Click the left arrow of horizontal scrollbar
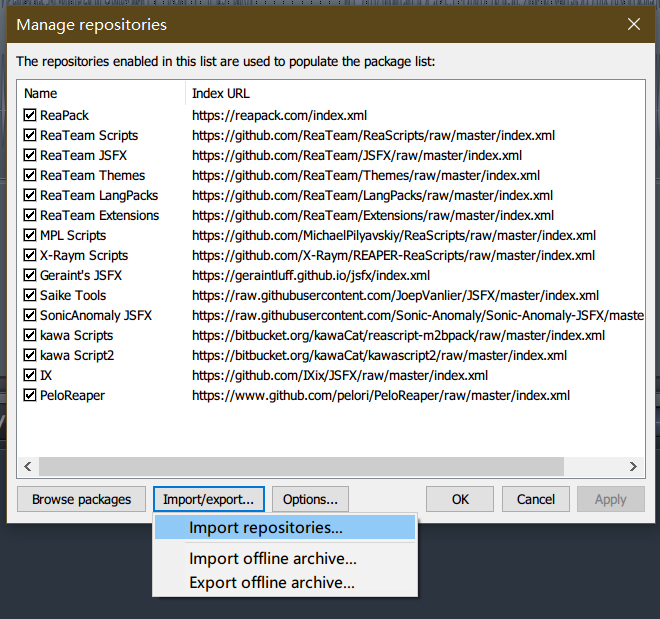Image resolution: width=660 pixels, height=619 pixels. (x=28, y=466)
